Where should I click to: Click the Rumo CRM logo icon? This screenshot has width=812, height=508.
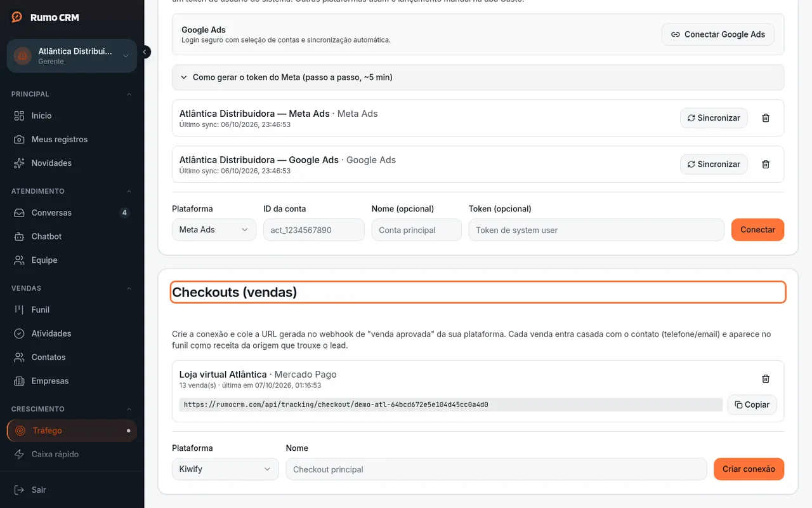17,18
